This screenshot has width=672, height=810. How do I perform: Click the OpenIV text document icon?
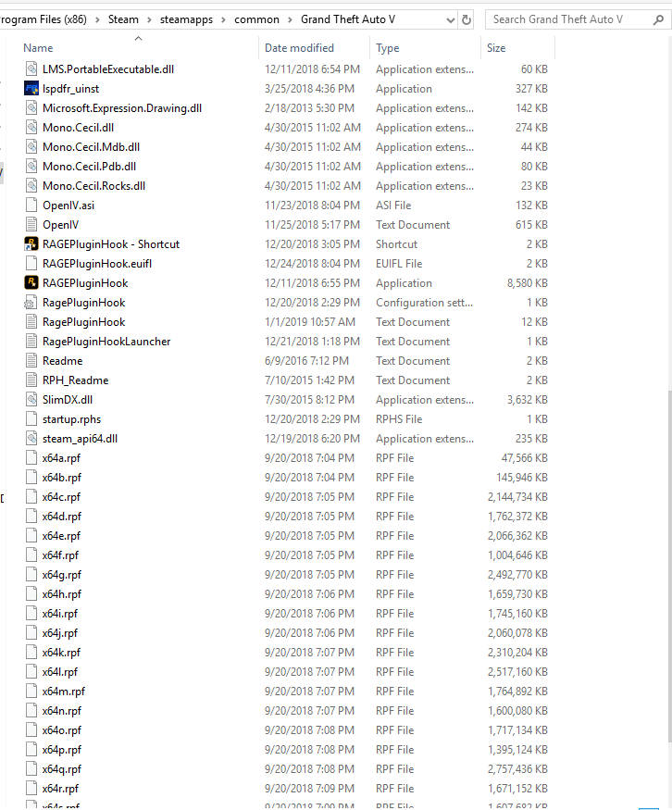tap(31, 225)
